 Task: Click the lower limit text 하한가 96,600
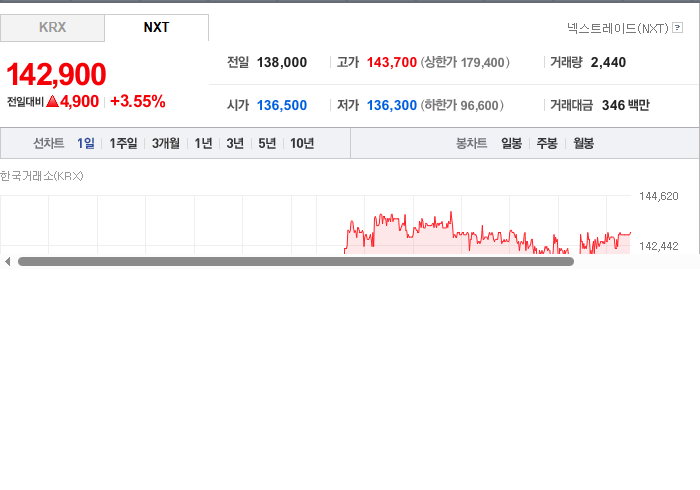coord(462,105)
